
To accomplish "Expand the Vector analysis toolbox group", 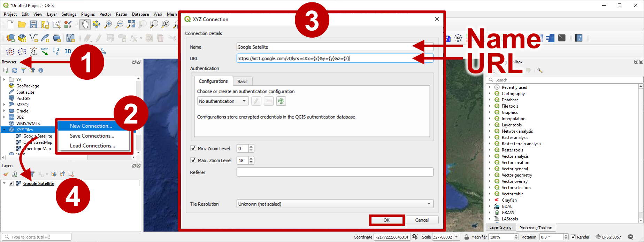I will tap(490, 156).
